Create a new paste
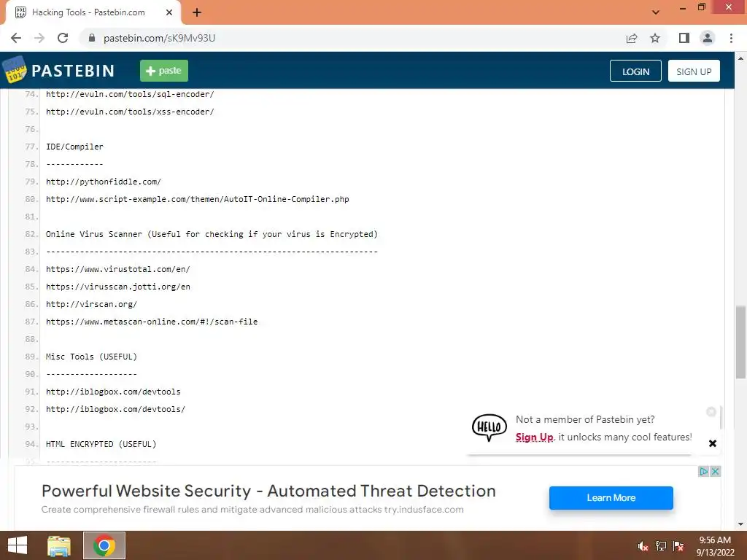 click(164, 71)
